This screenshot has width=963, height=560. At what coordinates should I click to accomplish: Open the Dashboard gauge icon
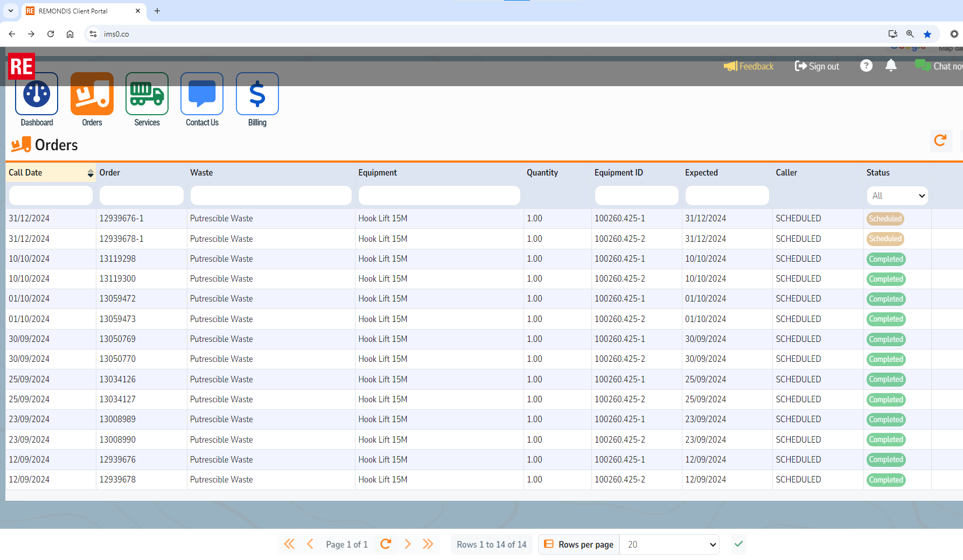[37, 94]
